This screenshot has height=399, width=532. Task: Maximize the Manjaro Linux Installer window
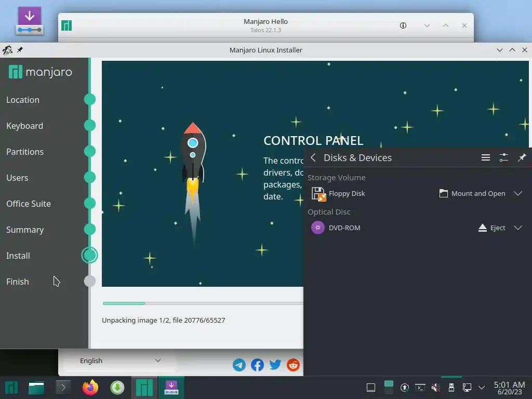point(512,50)
